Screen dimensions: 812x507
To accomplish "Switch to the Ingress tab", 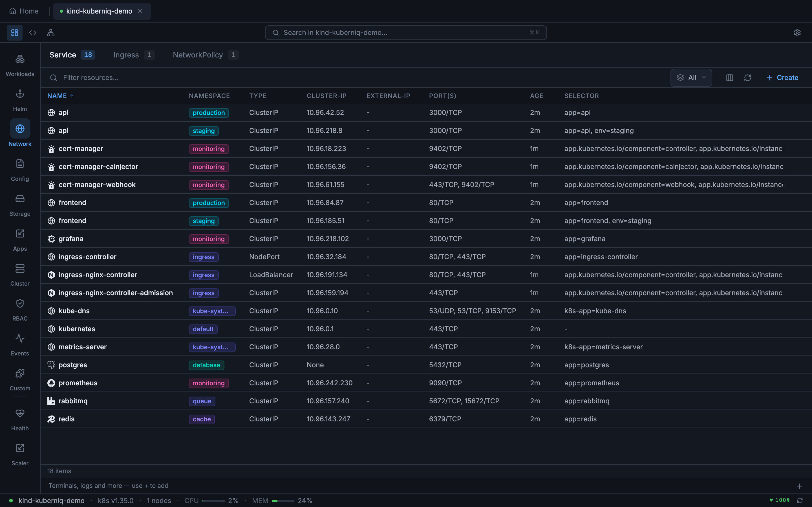I will (126, 55).
